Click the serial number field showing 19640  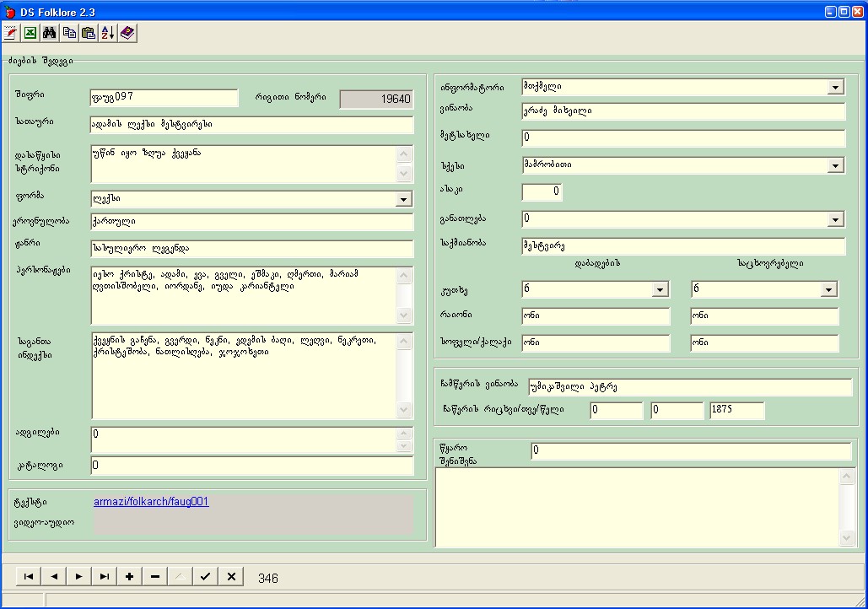(376, 99)
